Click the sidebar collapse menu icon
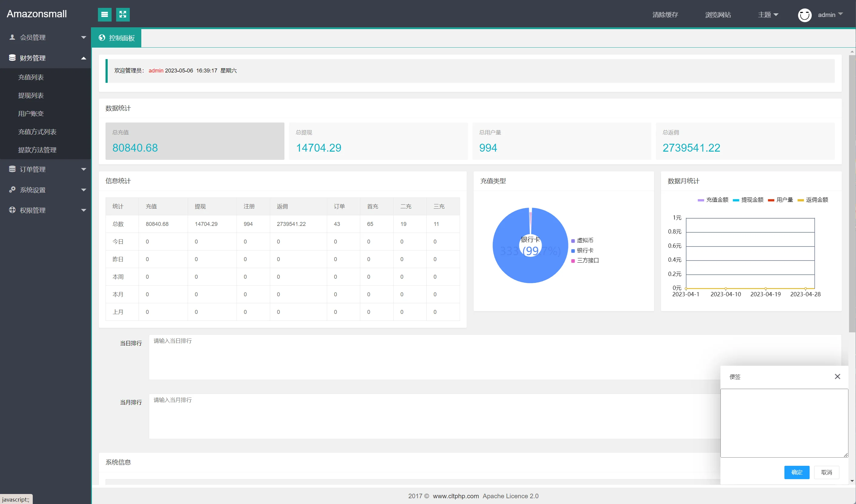The image size is (856, 504). click(x=105, y=15)
